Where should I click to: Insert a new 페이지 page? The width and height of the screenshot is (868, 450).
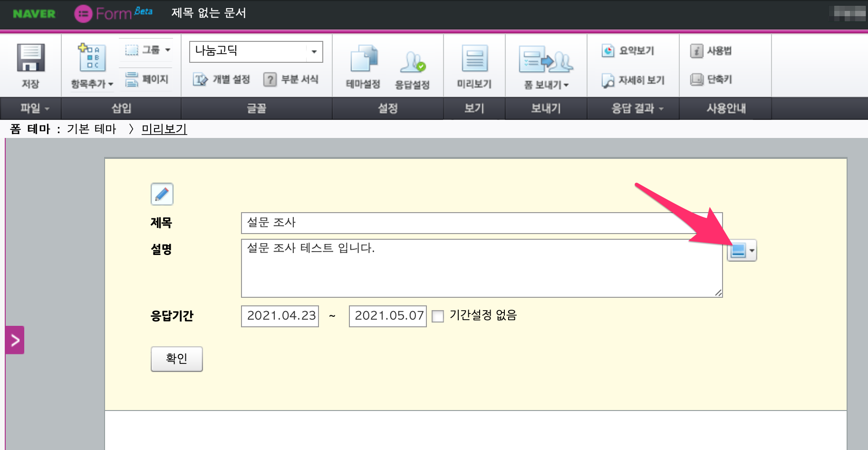147,79
